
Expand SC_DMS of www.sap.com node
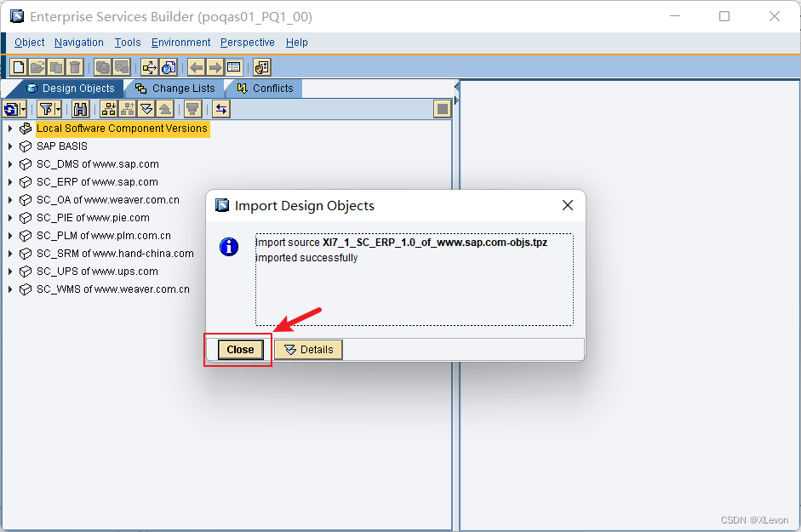click(x=10, y=164)
